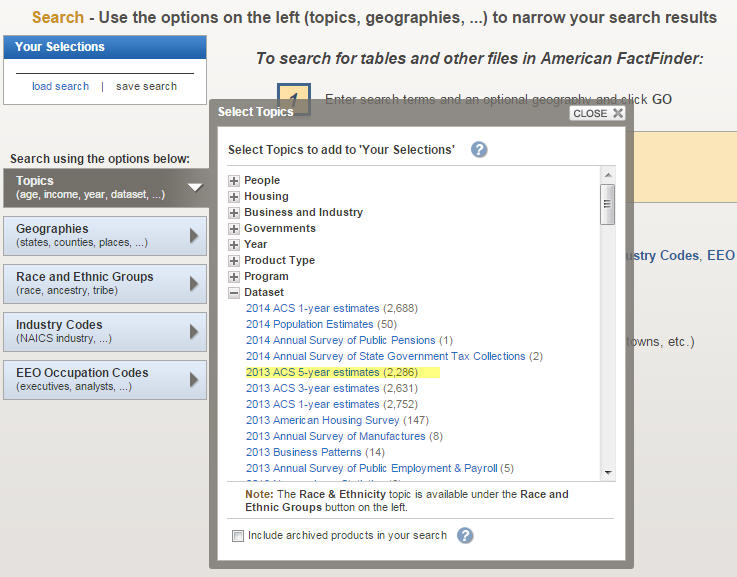This screenshot has width=737, height=577.
Task: Select 2013 Public Employment & Payroll survey
Action: pyautogui.click(x=371, y=468)
